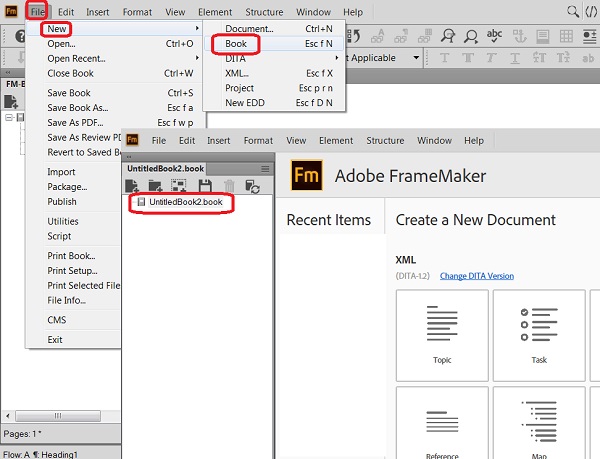Open the search magnifier in top-right corner

(x=572, y=11)
